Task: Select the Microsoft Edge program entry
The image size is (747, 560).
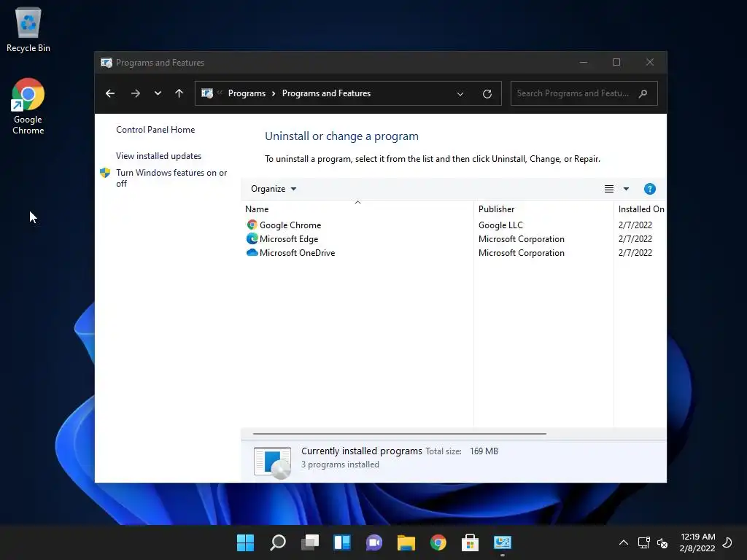Action: click(289, 239)
